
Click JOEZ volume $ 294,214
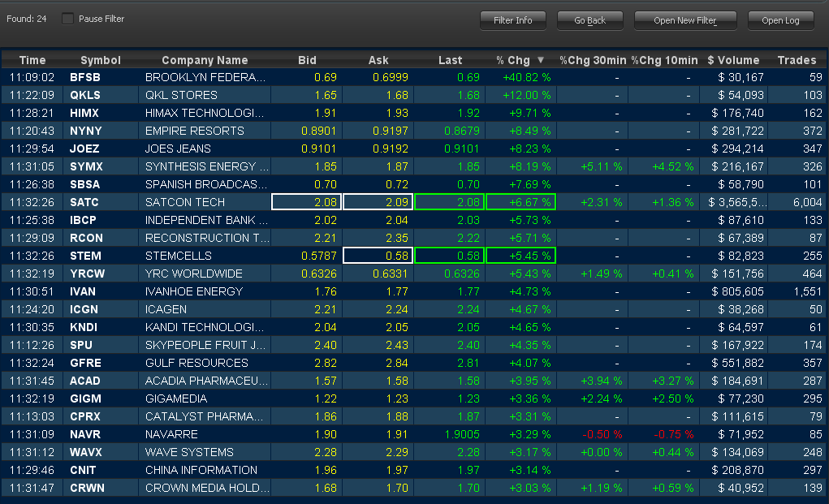[x=737, y=149]
